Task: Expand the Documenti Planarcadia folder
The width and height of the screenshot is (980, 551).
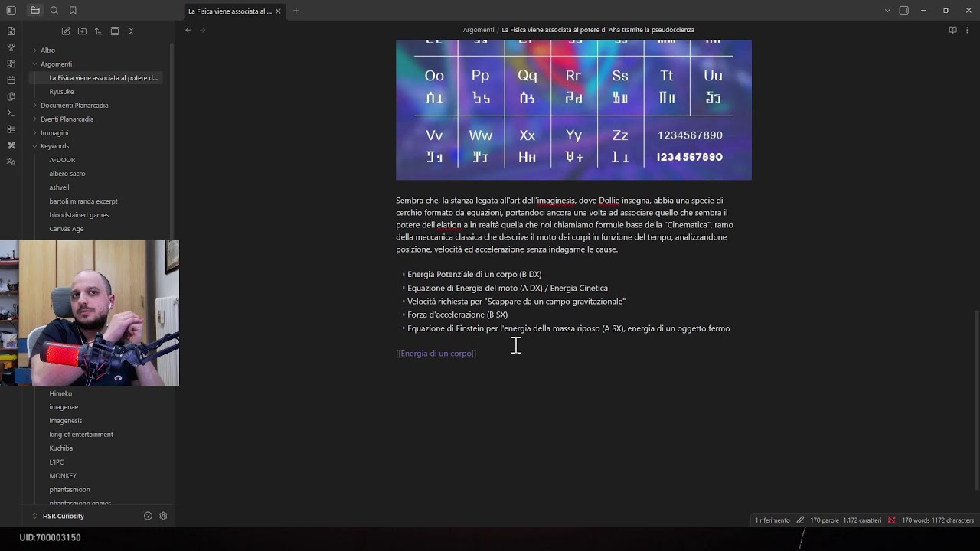Action: click(74, 106)
